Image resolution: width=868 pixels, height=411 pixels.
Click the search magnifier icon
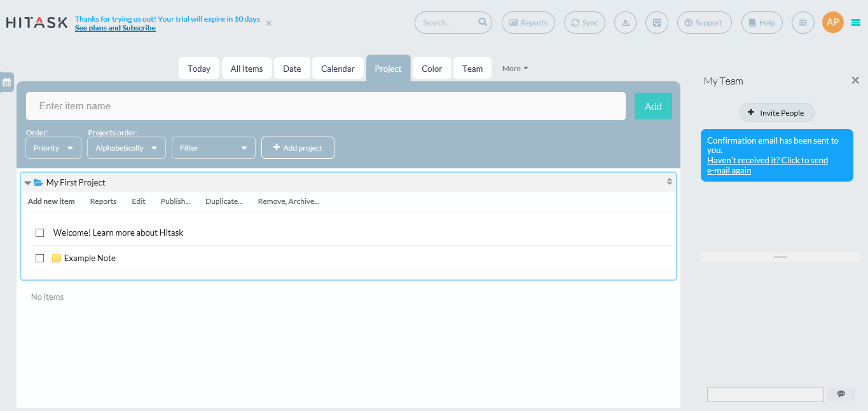(x=483, y=22)
